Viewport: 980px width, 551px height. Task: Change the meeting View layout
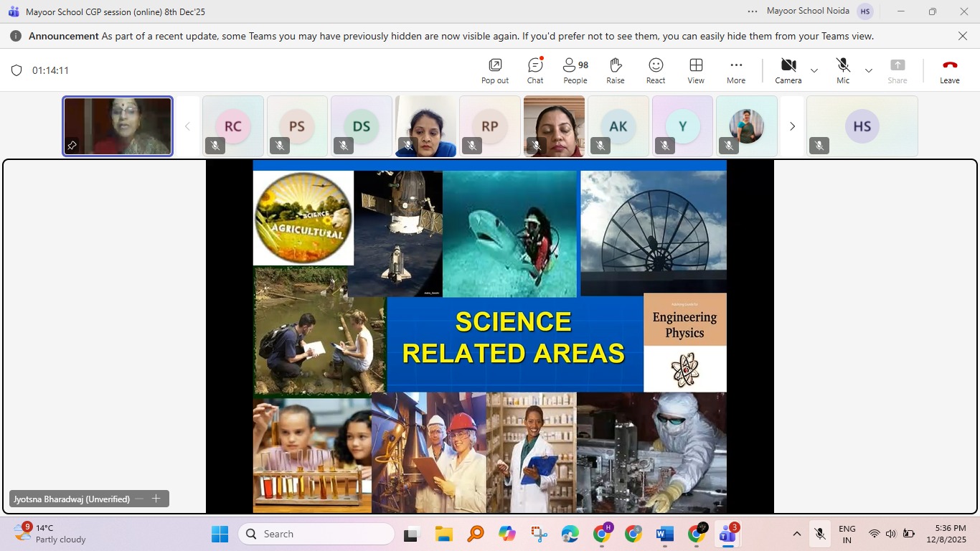pyautogui.click(x=696, y=70)
